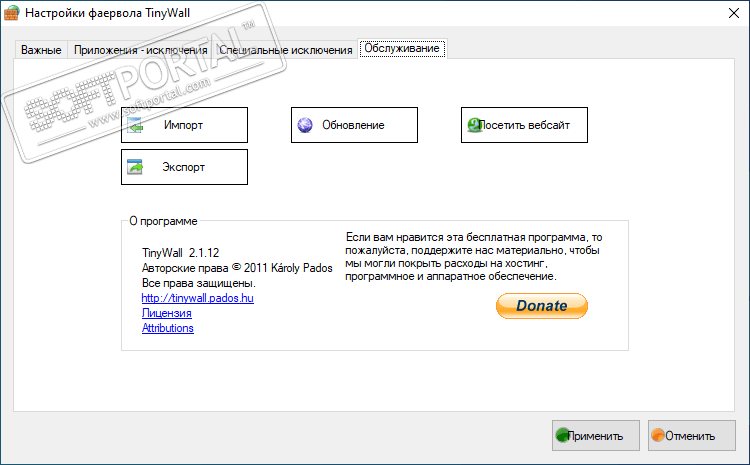750x465 pixels.
Task: Click the Обновление button label
Action: coord(353,125)
